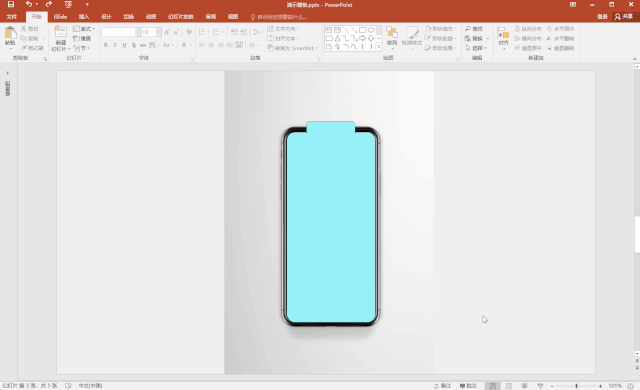Select the Oval shape in gallery
This screenshot has height=390, width=640.
(x=371, y=30)
